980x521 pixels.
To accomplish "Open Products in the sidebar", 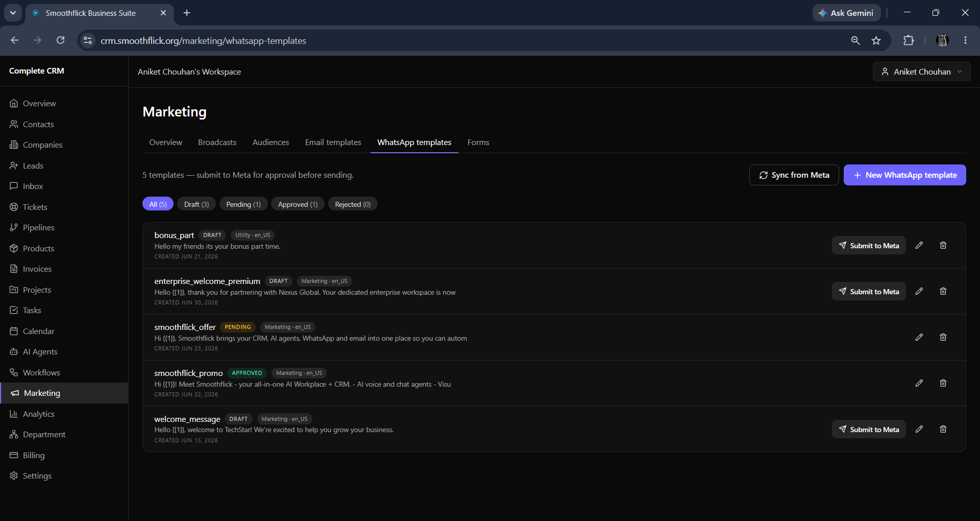I will pyautogui.click(x=64, y=248).
